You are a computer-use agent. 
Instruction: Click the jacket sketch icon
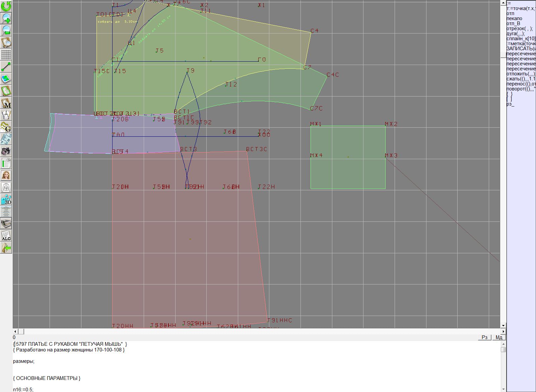click(6, 187)
